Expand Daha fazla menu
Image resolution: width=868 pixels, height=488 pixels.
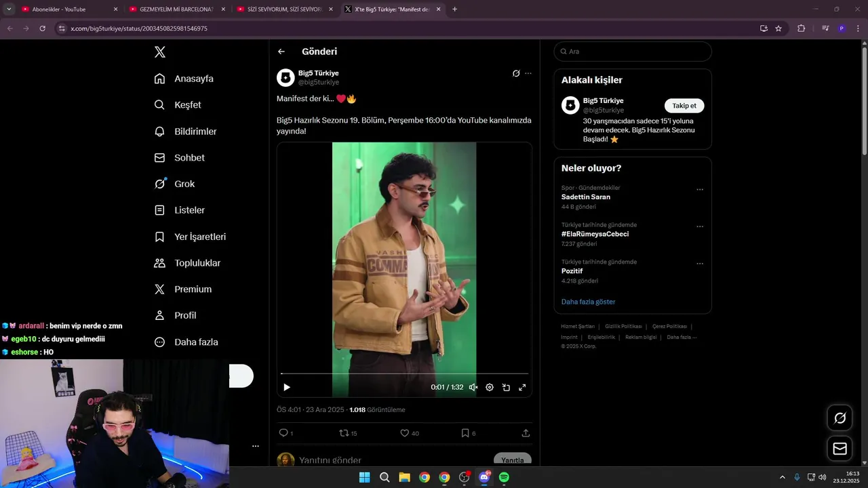pyautogui.click(x=186, y=342)
